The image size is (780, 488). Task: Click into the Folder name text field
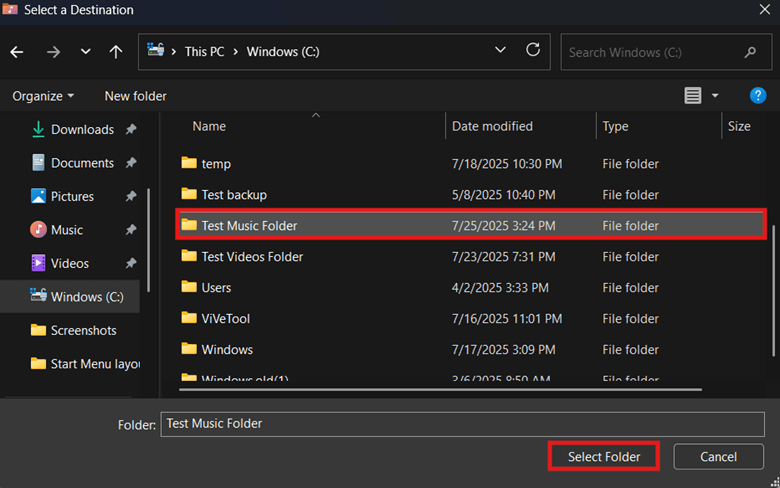pos(462,424)
